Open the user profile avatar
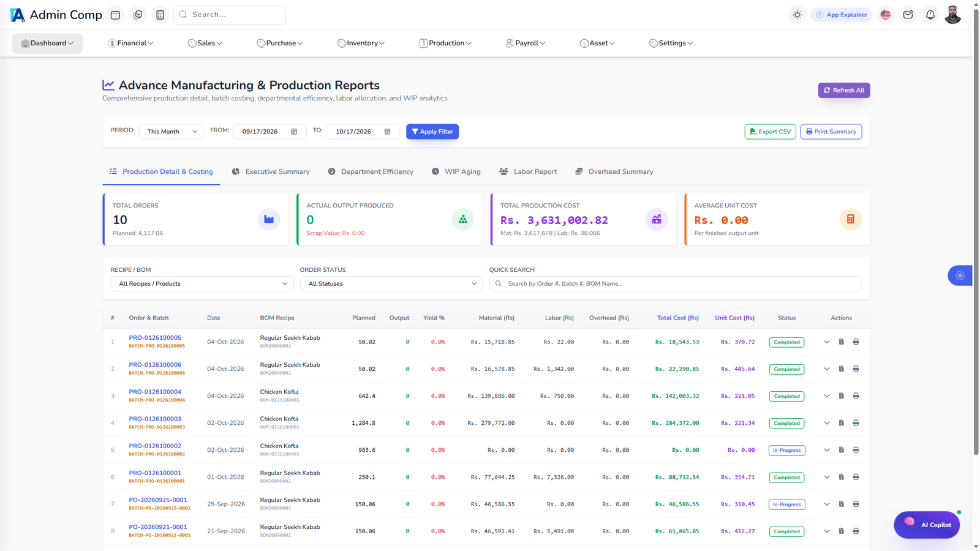Viewport: 980px width, 551px height. pyautogui.click(x=952, y=15)
